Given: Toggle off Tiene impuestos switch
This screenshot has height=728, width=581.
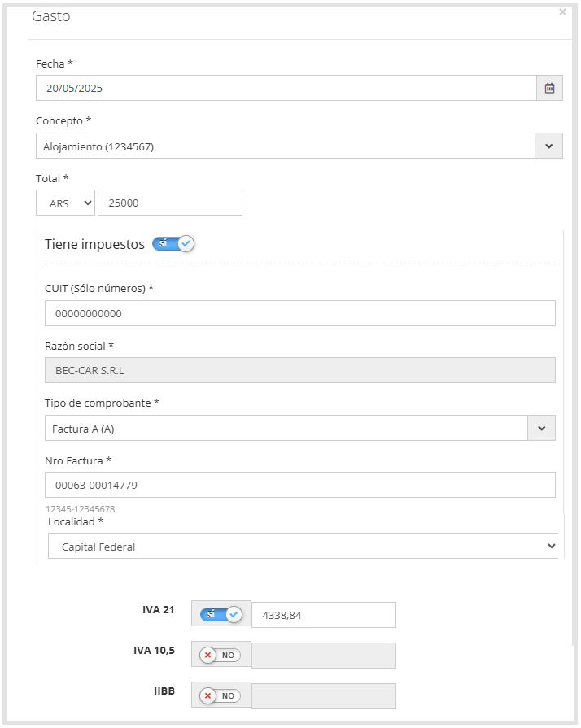Looking at the screenshot, I should 173,244.
